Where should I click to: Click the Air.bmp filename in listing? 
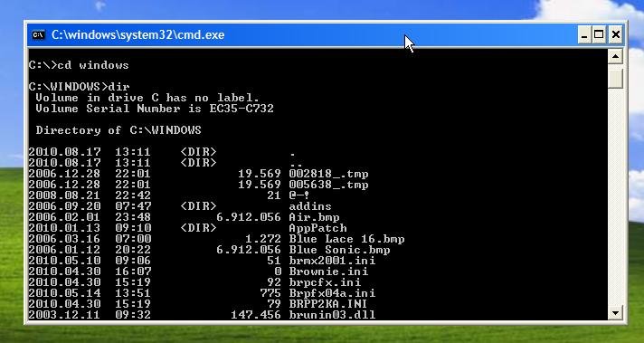click(314, 217)
